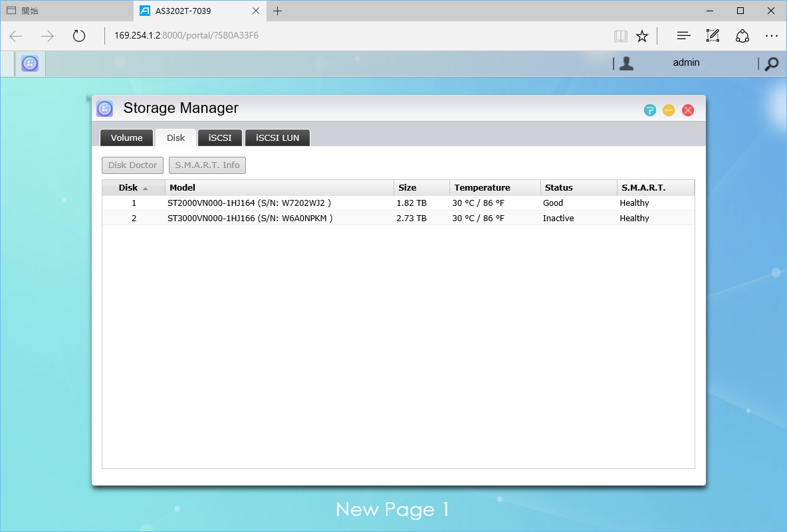Sort by the Temperature column header
Viewport: 787px width, 532px height.
[495, 187]
